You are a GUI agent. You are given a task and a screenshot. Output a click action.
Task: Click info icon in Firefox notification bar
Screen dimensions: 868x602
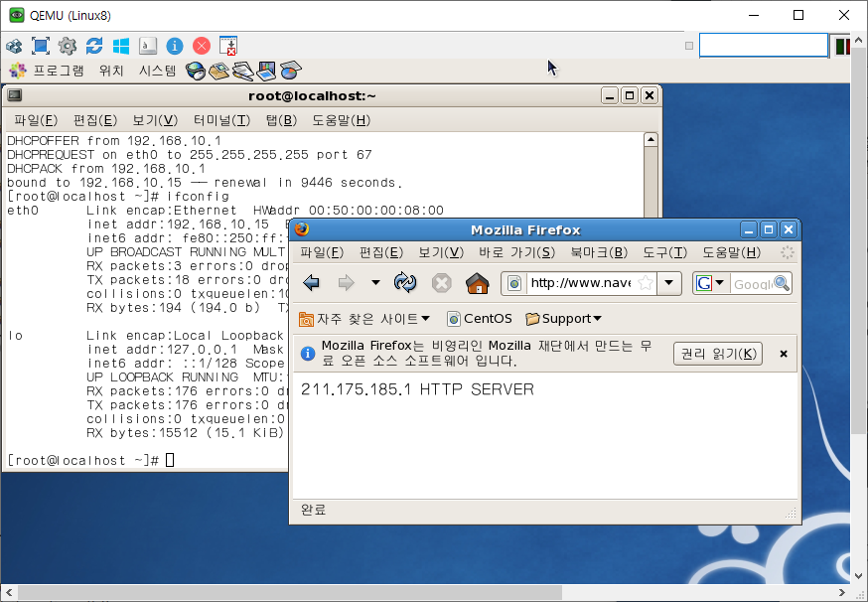[308, 354]
